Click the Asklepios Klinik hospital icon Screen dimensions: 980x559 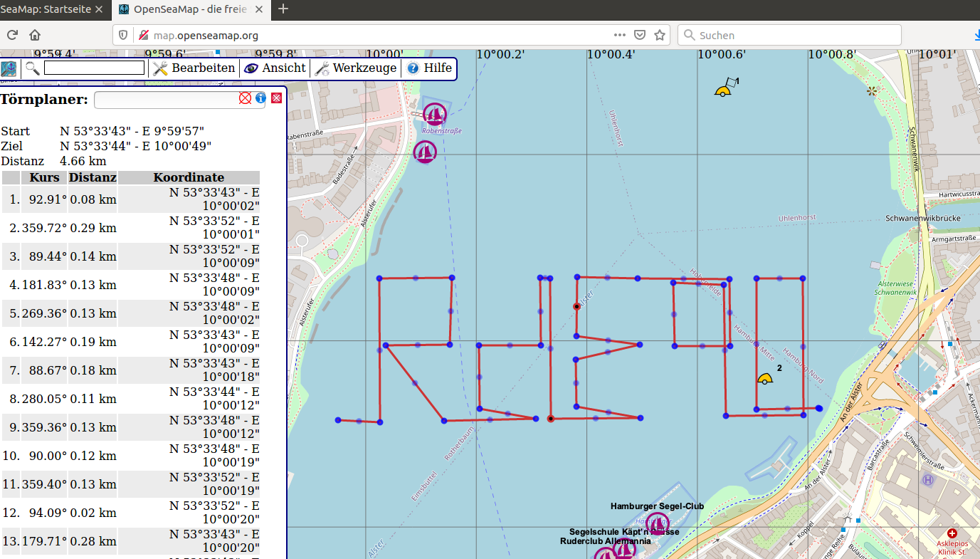[952, 533]
